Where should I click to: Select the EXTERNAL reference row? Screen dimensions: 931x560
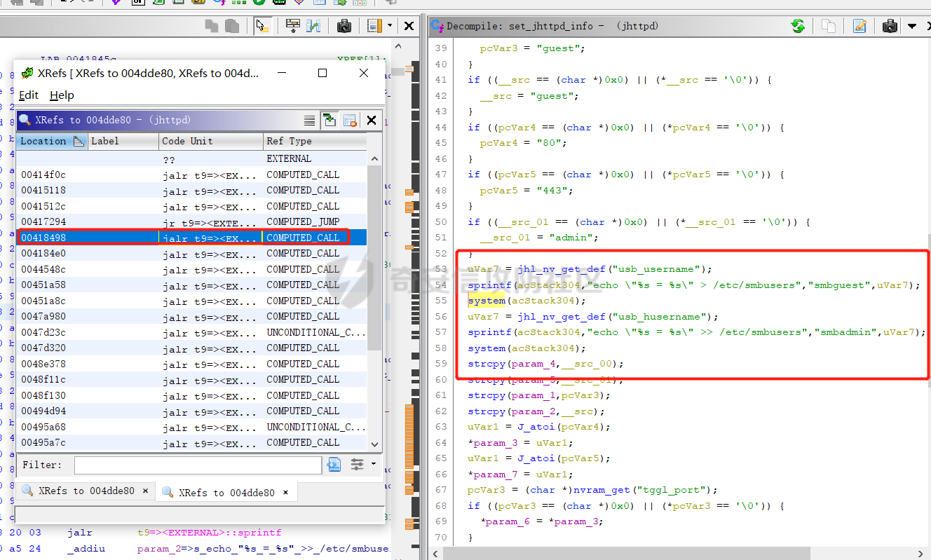(192, 159)
